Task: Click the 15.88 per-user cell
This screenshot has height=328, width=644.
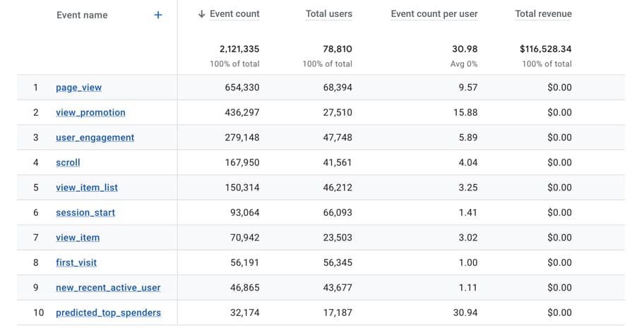Action: coord(465,112)
